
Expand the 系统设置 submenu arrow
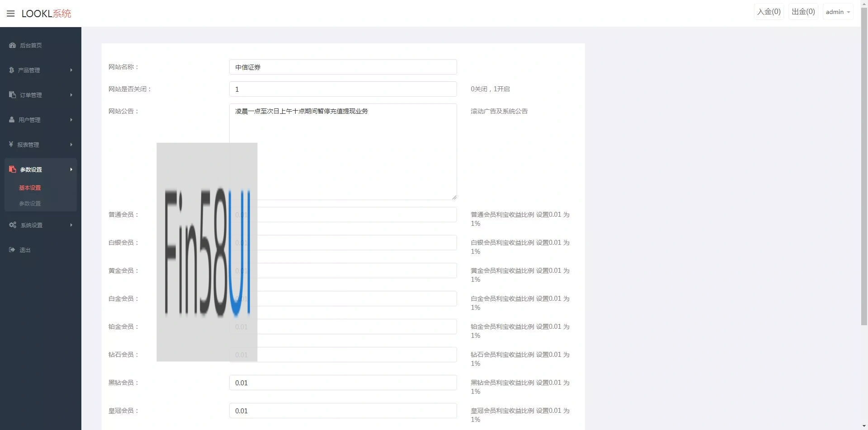(71, 225)
